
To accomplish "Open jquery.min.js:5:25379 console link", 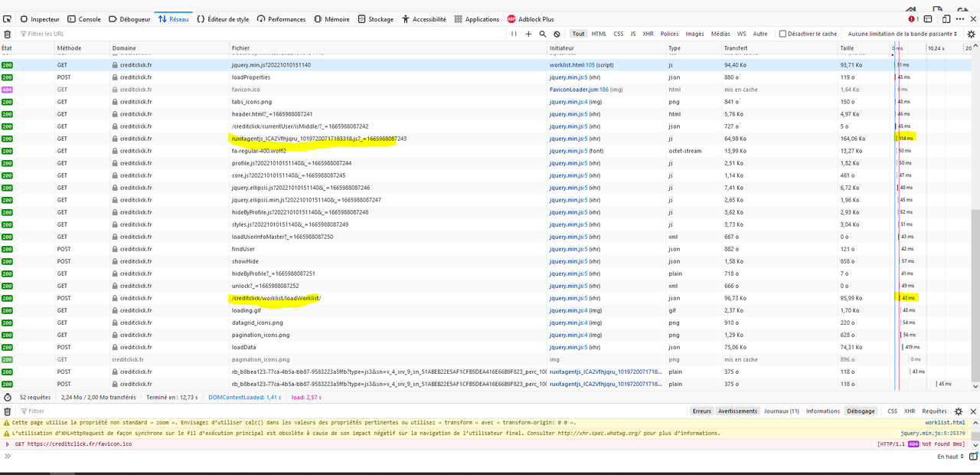I will click(933, 434).
